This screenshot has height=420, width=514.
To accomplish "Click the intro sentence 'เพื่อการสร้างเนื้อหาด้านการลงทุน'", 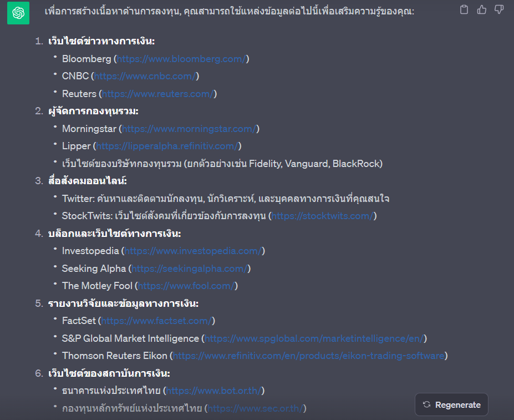I will (x=230, y=12).
